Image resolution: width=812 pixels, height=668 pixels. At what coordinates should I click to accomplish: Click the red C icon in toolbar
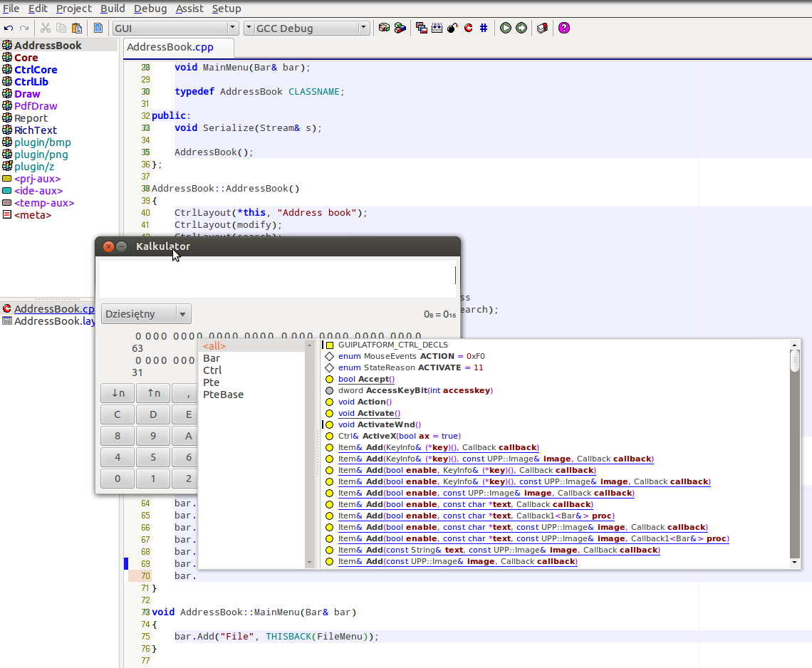click(x=468, y=28)
